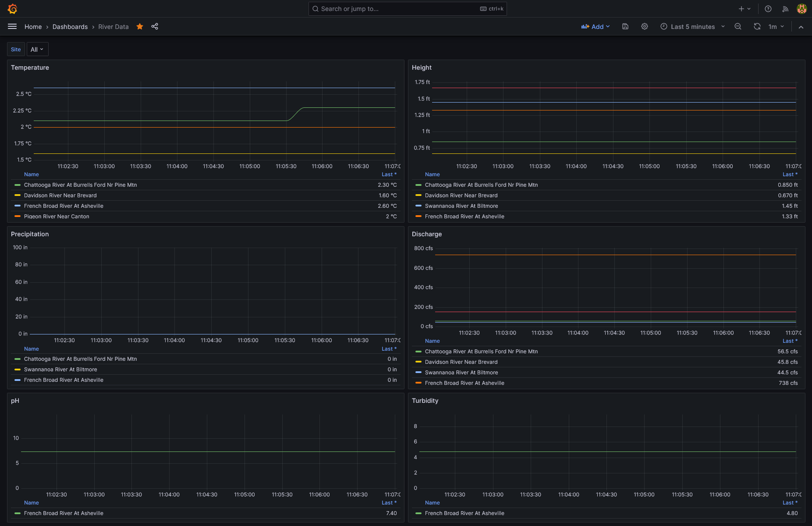Viewport: 812px width, 526px height.
Task: Open the plus new-item menu
Action: pyautogui.click(x=745, y=9)
